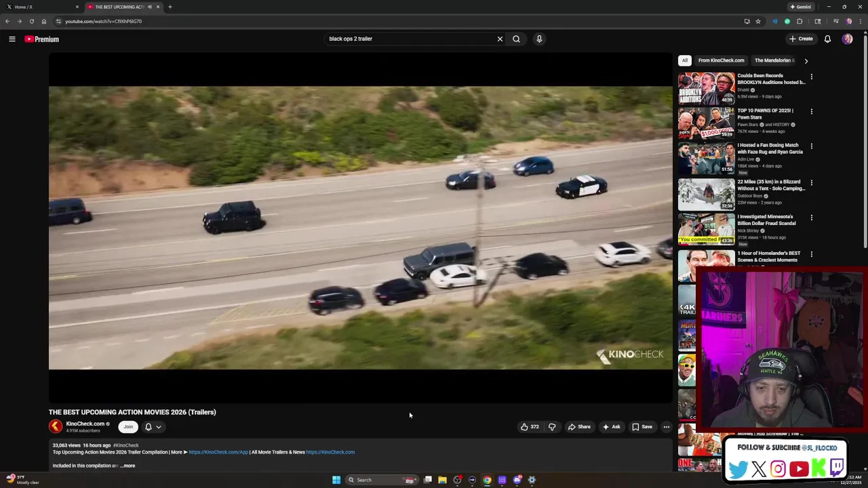
Task: Open the KinoCheck.com/App link
Action: (x=218, y=452)
